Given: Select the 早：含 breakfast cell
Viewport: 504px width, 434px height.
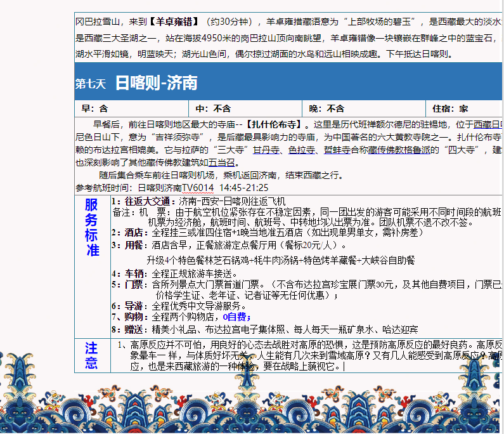Looking at the screenshot, I should 95,109.
